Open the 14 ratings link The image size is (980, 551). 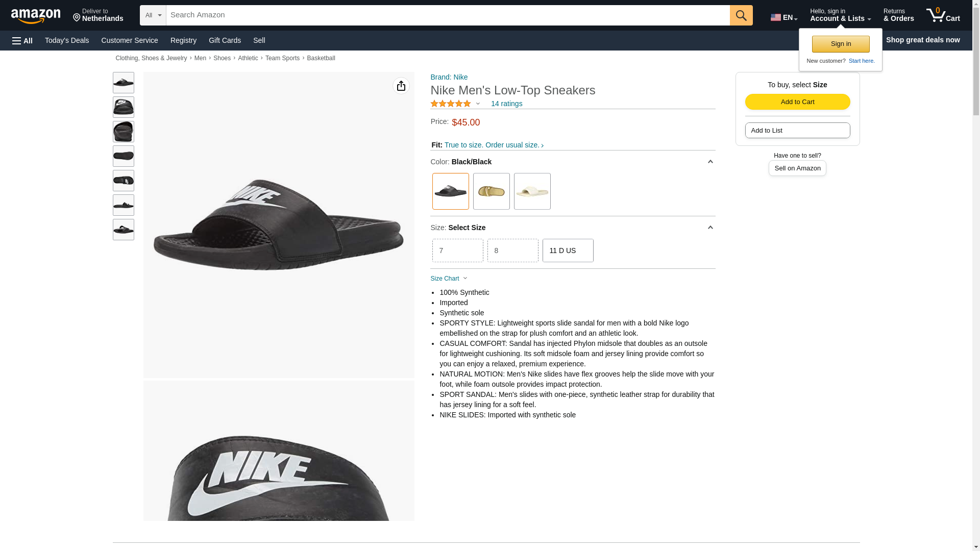coord(506,104)
